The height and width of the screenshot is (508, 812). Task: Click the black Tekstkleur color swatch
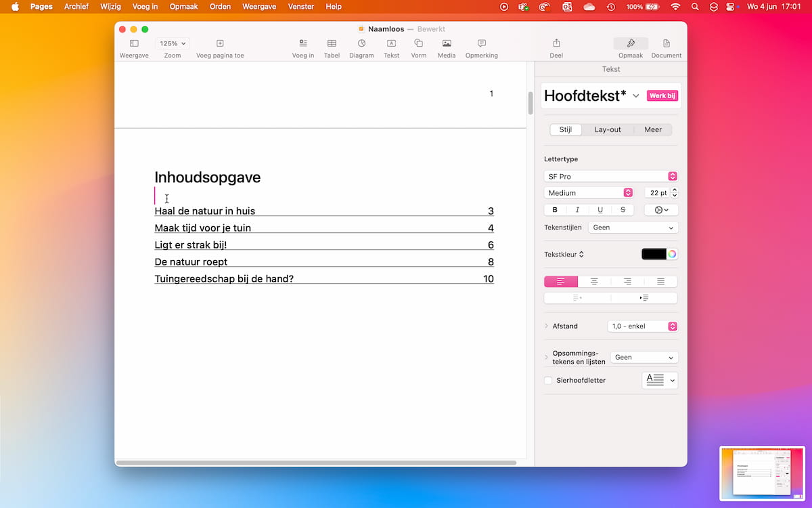click(654, 254)
